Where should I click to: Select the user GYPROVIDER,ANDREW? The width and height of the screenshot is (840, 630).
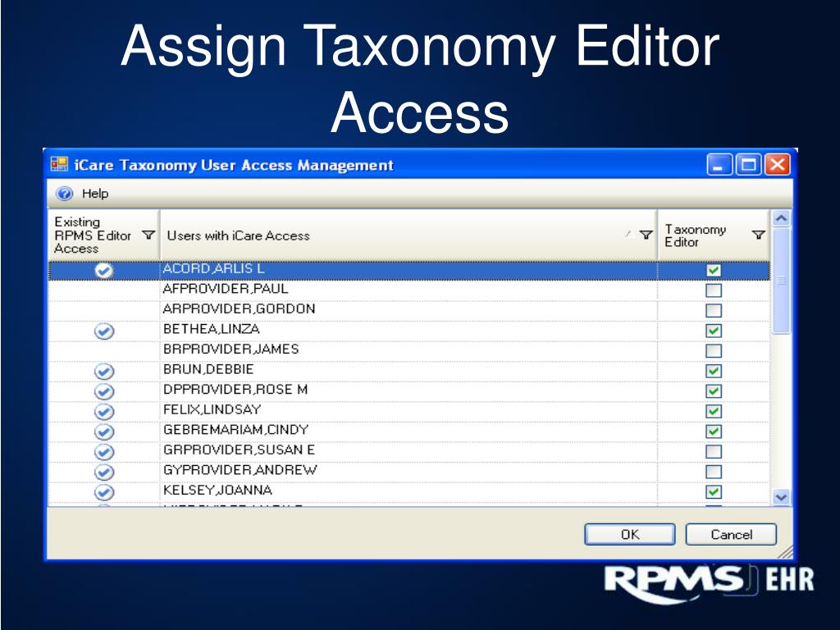[240, 470]
